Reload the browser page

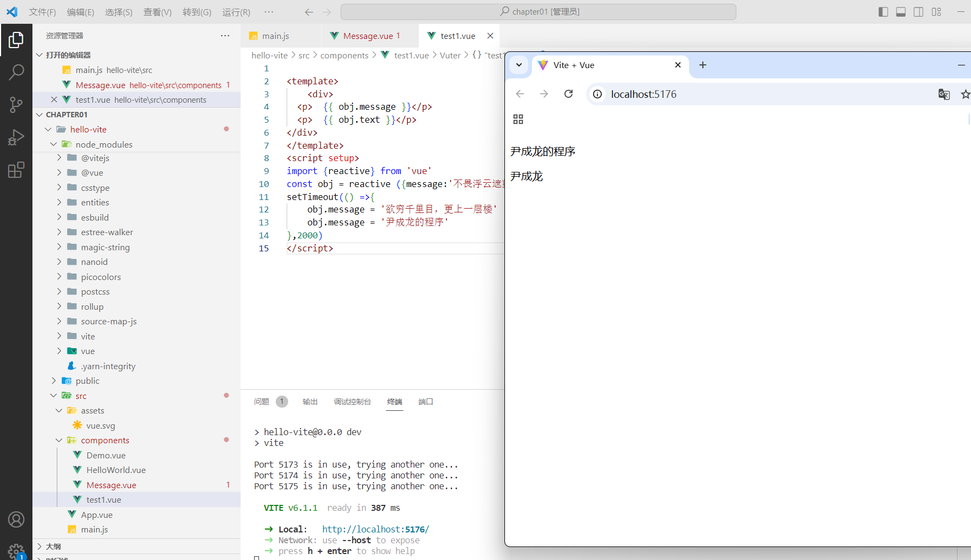tap(568, 94)
